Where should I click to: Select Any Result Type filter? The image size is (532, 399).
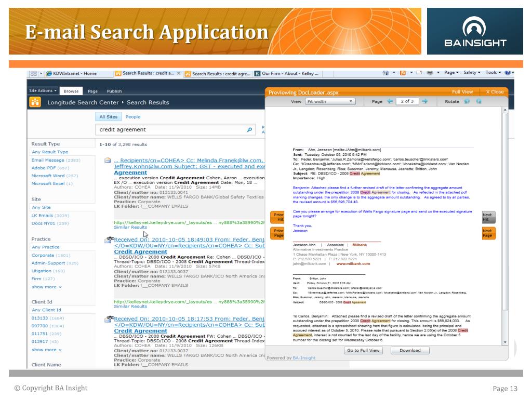(50, 152)
